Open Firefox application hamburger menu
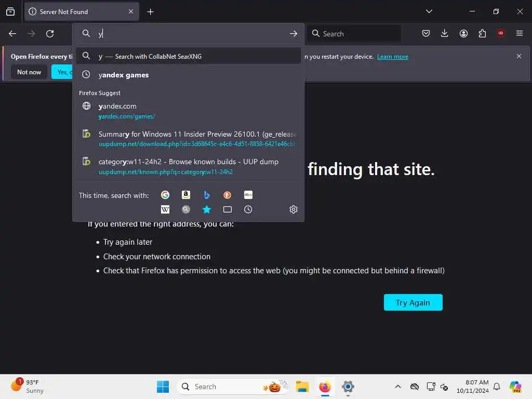The width and height of the screenshot is (532, 399). pos(520,33)
